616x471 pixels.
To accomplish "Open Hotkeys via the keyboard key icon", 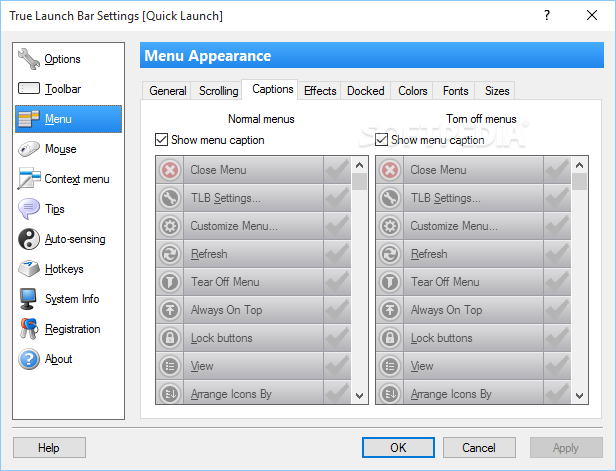I will click(x=29, y=269).
